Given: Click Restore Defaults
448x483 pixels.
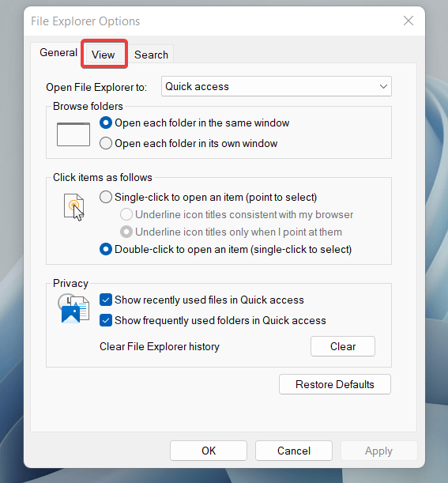Looking at the screenshot, I should (x=335, y=384).
